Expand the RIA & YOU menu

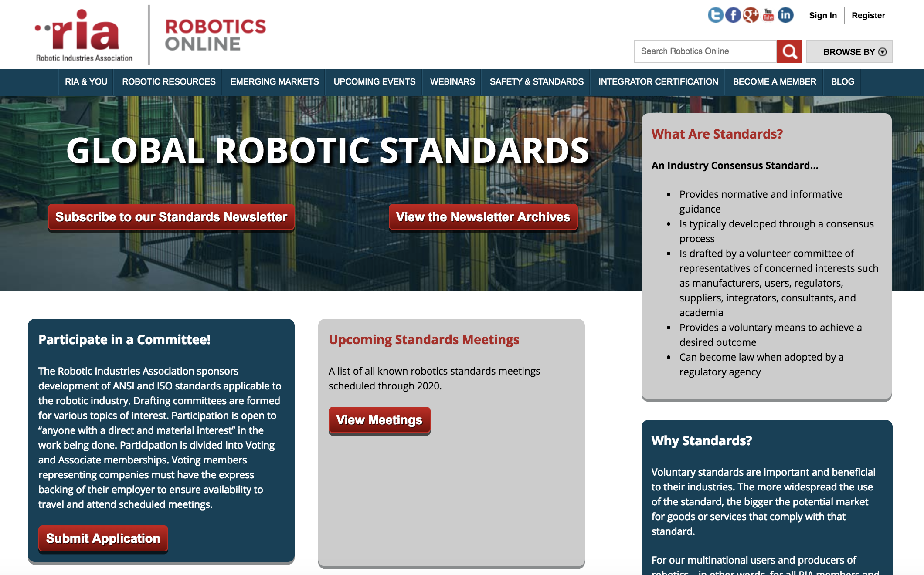click(x=86, y=81)
